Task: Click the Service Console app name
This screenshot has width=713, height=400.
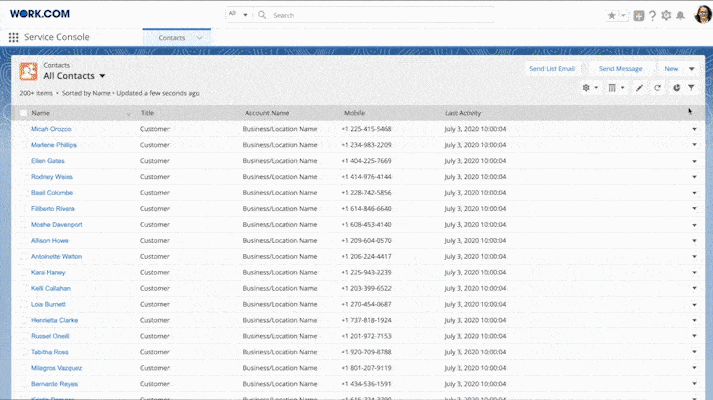Action: click(x=57, y=37)
